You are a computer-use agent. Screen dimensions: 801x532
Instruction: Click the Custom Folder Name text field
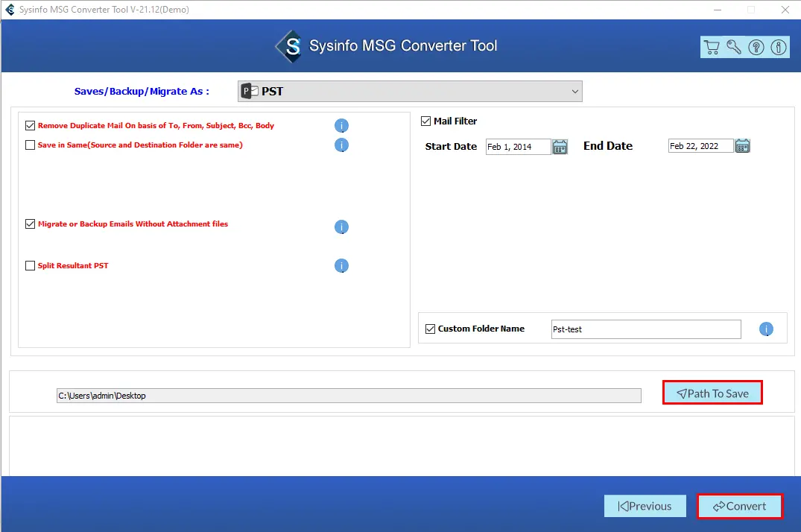coord(645,329)
